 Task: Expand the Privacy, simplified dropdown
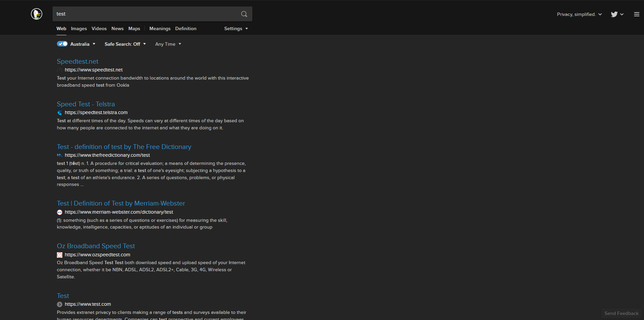[579, 14]
